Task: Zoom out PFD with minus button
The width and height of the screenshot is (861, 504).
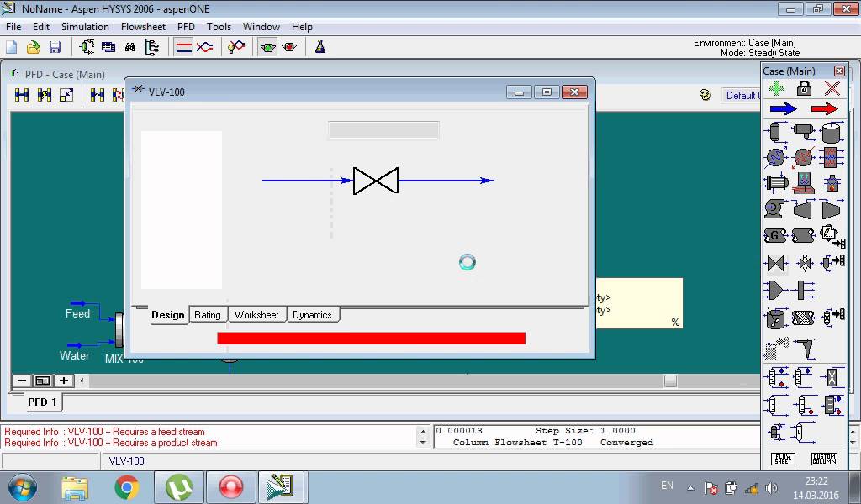Action: coord(22,381)
